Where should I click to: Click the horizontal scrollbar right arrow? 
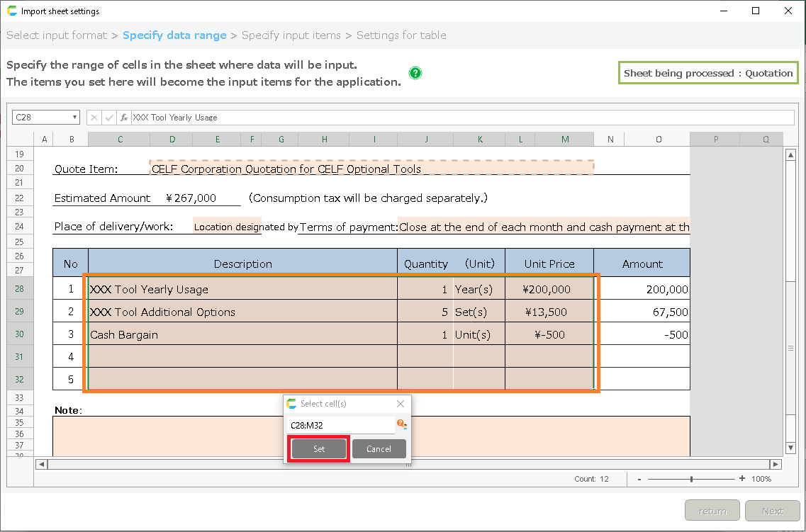[x=776, y=465]
